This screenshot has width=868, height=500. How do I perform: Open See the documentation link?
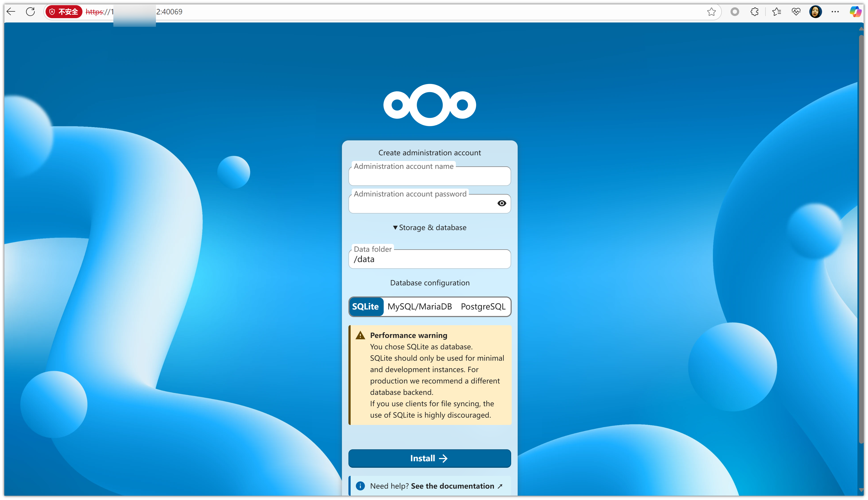(x=453, y=486)
